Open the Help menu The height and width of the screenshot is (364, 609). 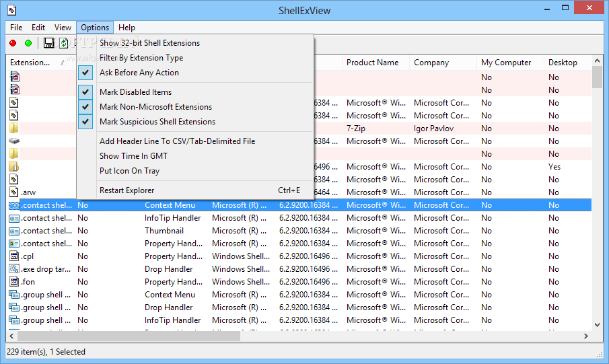127,28
